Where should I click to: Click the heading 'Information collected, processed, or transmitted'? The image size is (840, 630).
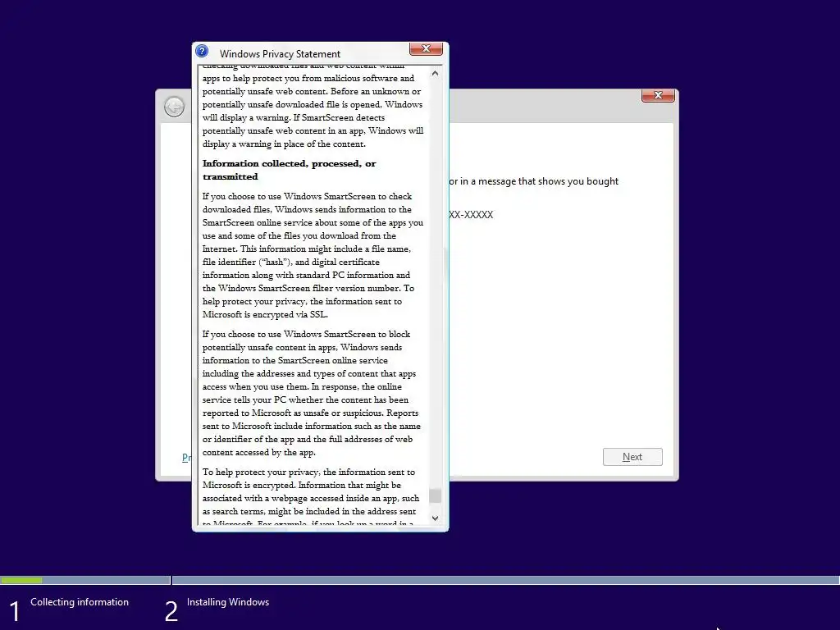tap(290, 170)
